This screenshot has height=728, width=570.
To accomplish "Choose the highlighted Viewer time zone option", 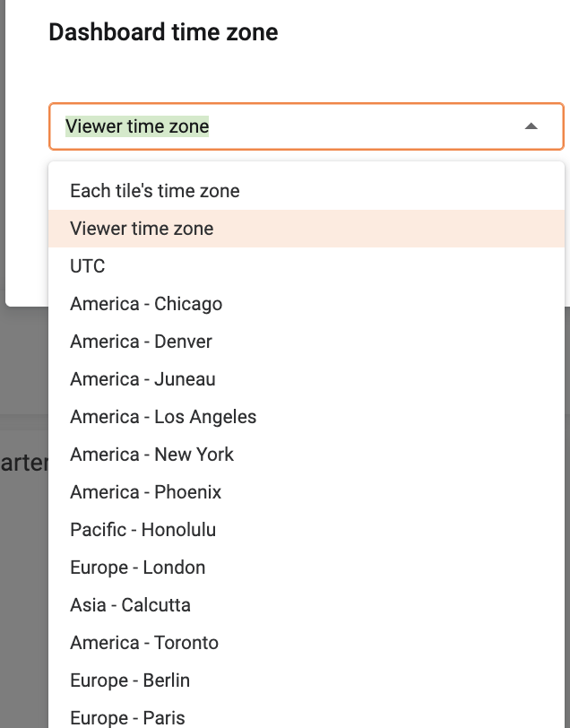I will (142, 229).
